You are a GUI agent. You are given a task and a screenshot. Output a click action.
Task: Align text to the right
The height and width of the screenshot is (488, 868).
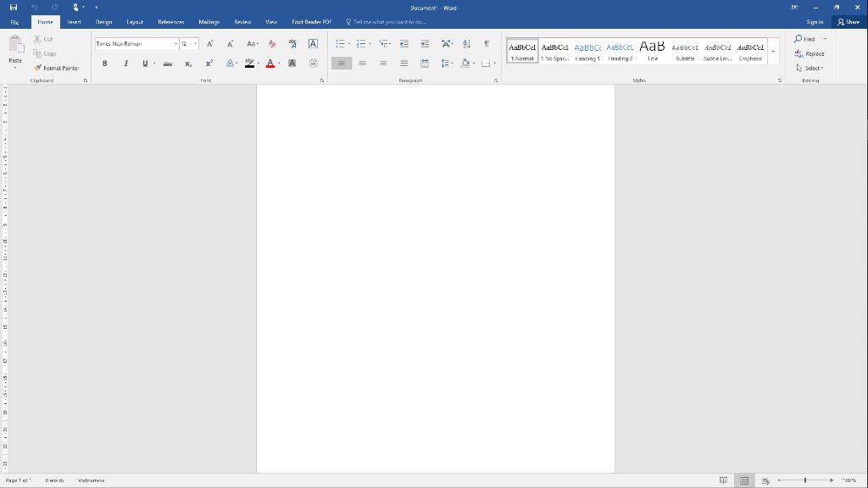point(383,64)
